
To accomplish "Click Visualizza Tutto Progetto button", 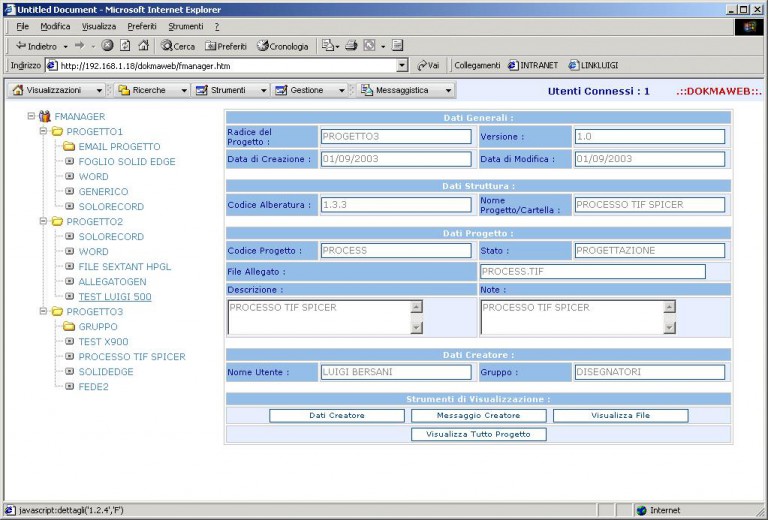I will 479,434.
